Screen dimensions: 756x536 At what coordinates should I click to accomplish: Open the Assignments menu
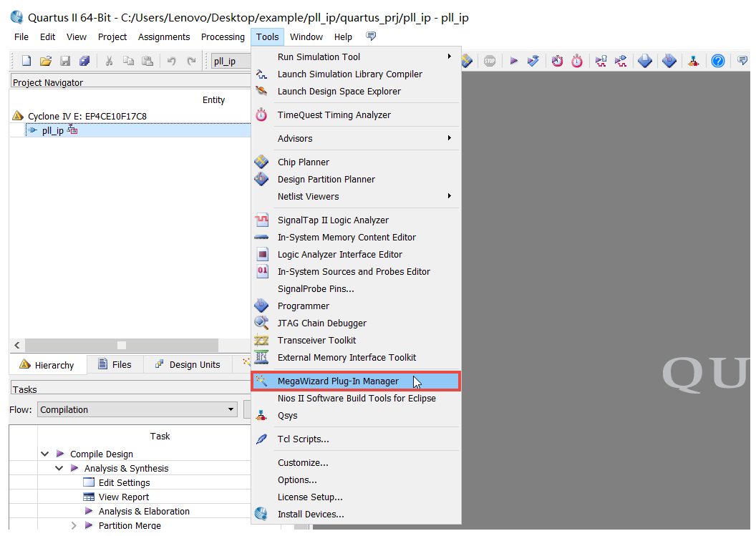pos(164,37)
